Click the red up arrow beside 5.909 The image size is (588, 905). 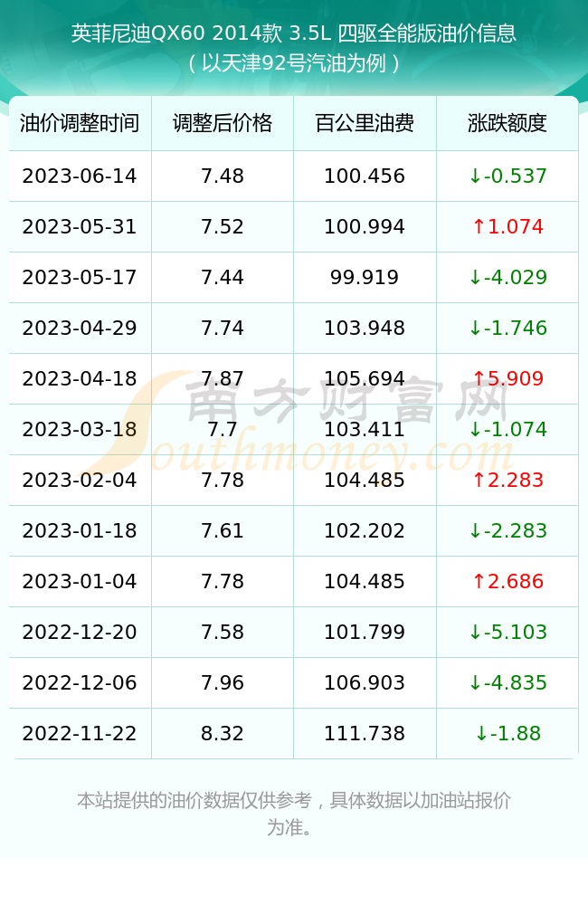(479, 378)
